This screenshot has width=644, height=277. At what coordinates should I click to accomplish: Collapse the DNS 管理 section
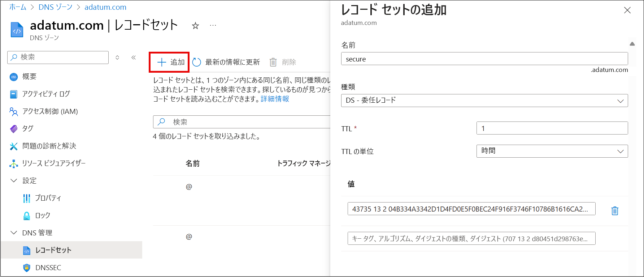(14, 233)
